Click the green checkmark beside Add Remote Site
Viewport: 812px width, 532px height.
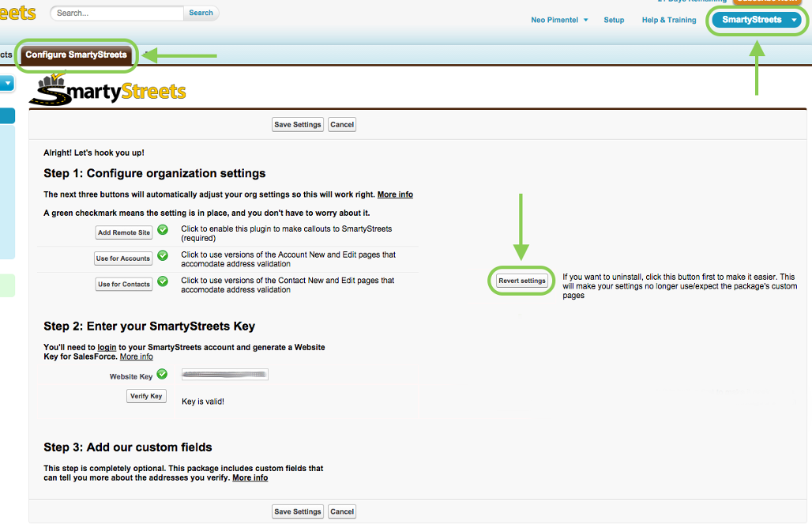(x=163, y=229)
